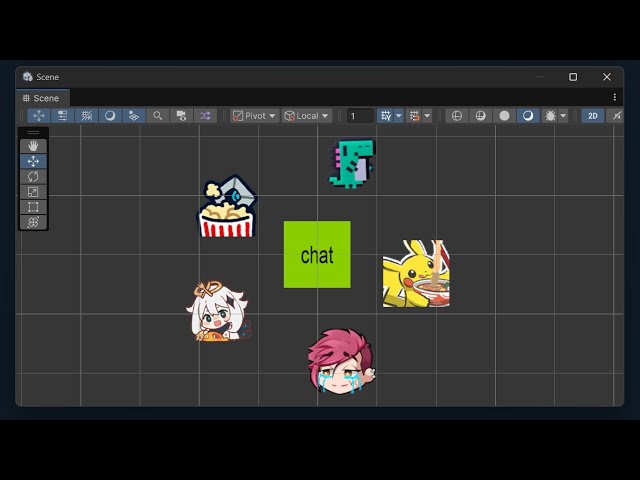Click the Search magnifier icon in toolbar
The width and height of the screenshot is (640, 480).
pos(158,116)
